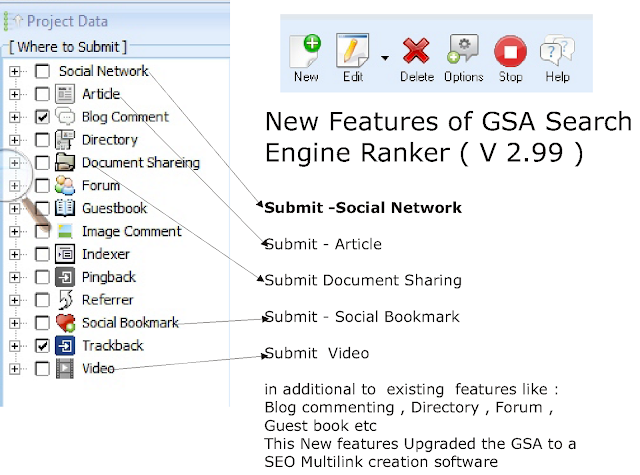Click the Submit - Article text
Viewport: 640px width, 475px height.
point(323,244)
